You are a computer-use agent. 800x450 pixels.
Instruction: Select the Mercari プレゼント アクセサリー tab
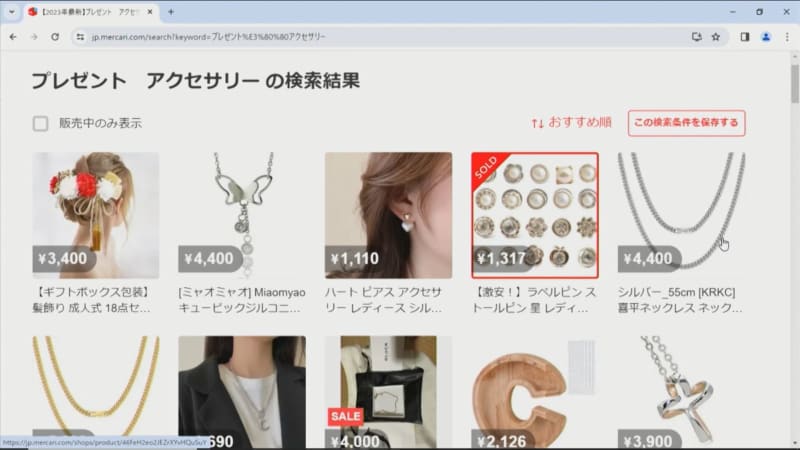[x=92, y=12]
